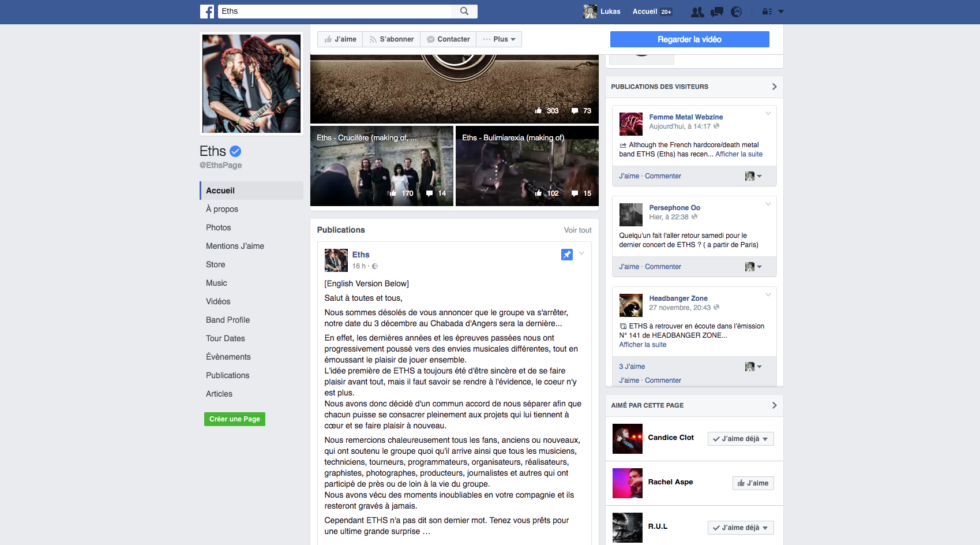Click Afficher la suite on Femme Metal post
The height and width of the screenshot is (545, 980).
739,154
